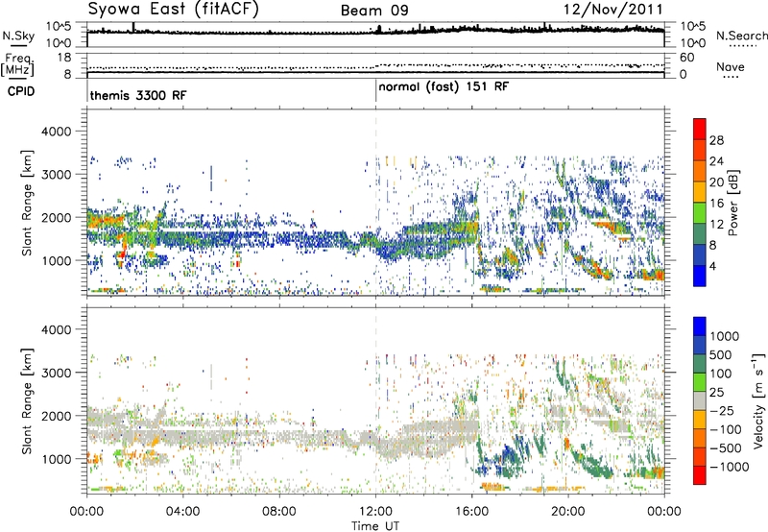Select the '12:00' time tick label
This screenshot has width=768, height=532.
click(x=375, y=512)
